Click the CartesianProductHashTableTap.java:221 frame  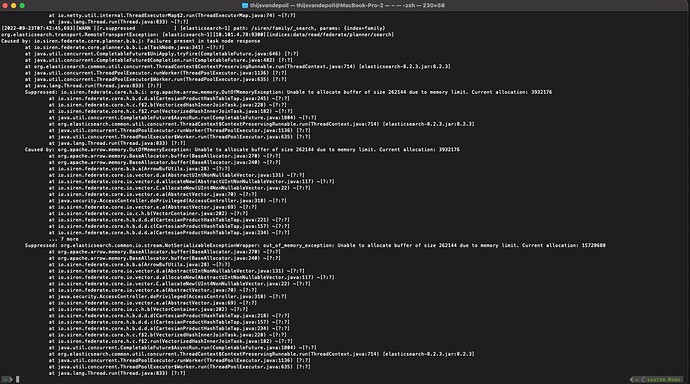tap(169, 220)
